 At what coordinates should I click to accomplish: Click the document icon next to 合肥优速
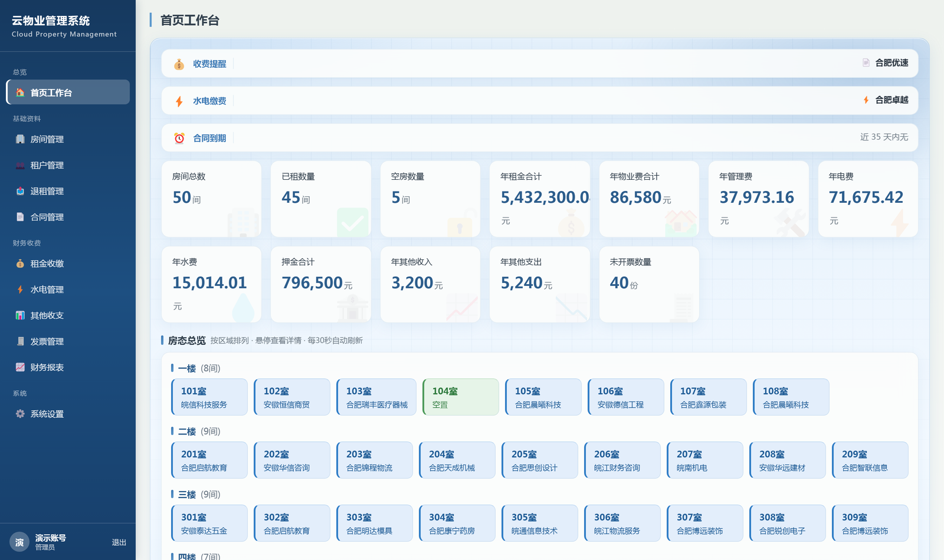tap(866, 62)
